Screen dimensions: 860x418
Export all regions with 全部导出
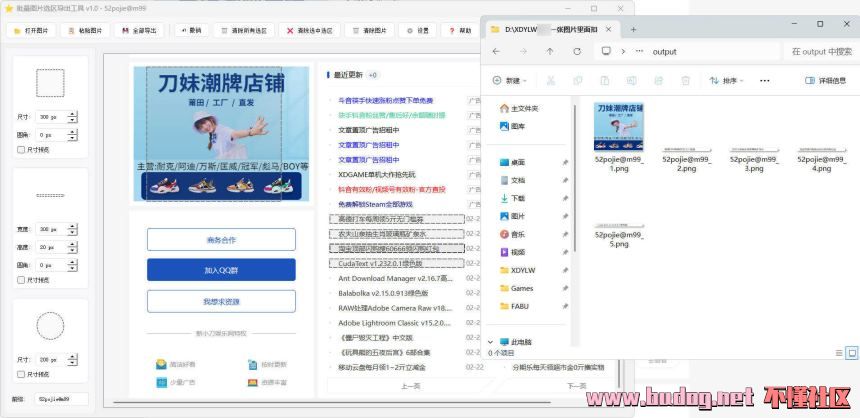click(139, 31)
